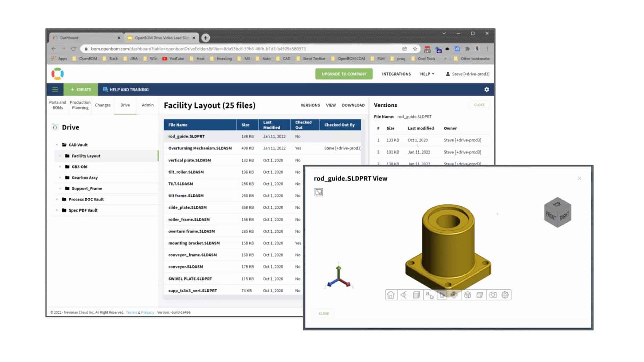This screenshot has height=362, width=644.
Task: Select the previous view icon in 3D viewer
Action: [x=403, y=294]
